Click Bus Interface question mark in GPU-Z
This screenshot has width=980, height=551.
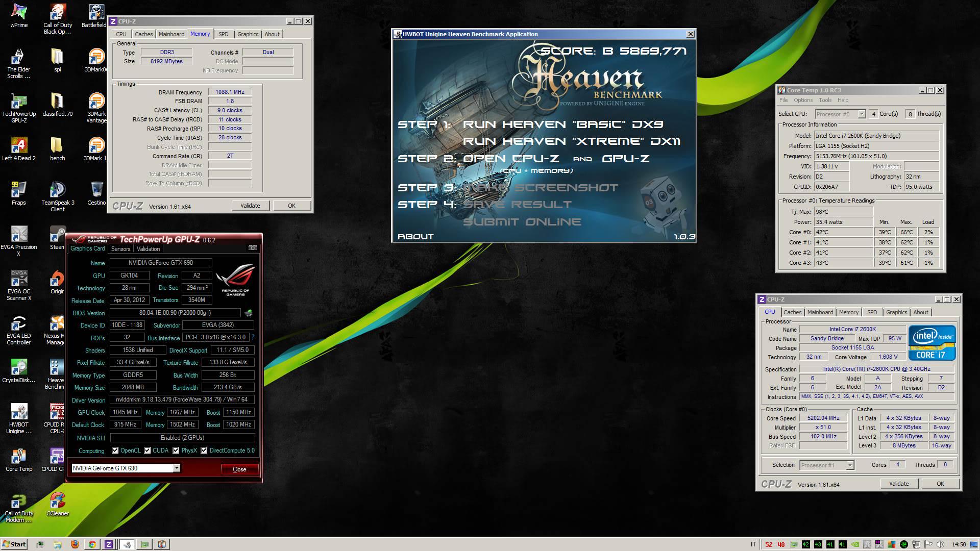[253, 337]
